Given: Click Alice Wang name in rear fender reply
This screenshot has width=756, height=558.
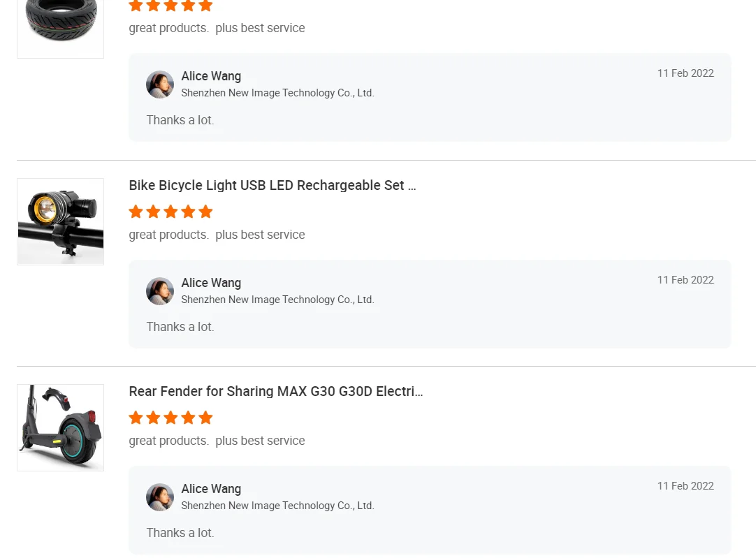Looking at the screenshot, I should (211, 489).
